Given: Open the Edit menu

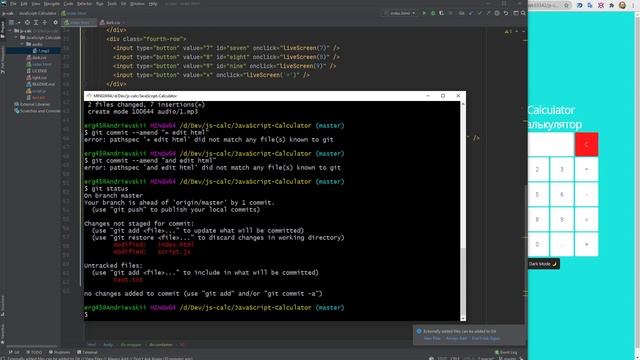Looking at the screenshot, I should [24, 4].
